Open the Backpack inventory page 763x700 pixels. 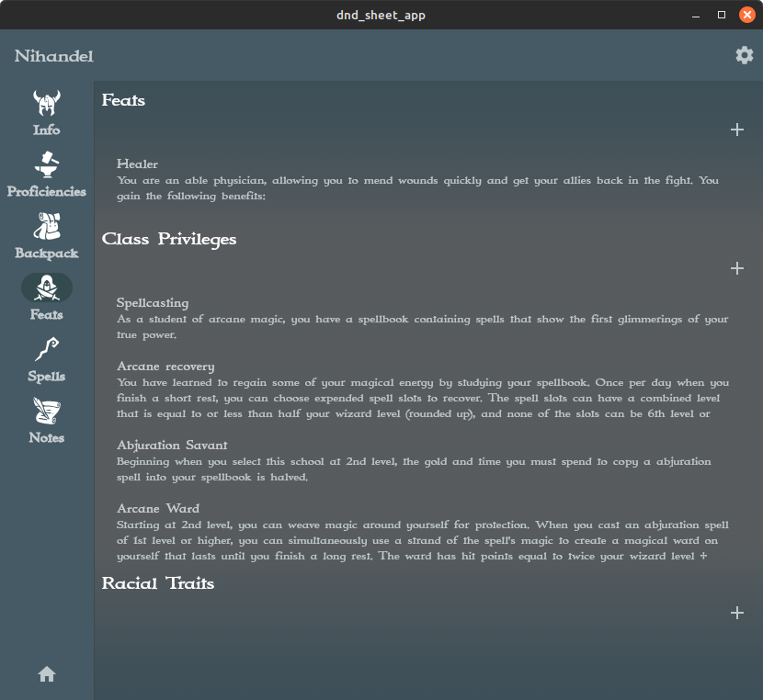point(46,234)
